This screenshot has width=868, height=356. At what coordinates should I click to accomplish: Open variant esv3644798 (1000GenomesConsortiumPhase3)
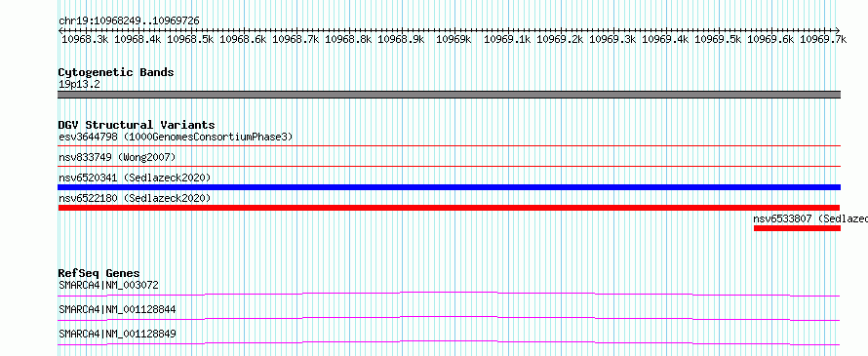(176, 137)
